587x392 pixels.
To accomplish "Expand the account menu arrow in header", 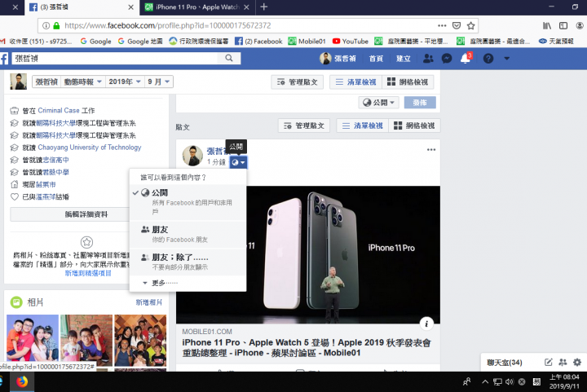I will [x=506, y=59].
